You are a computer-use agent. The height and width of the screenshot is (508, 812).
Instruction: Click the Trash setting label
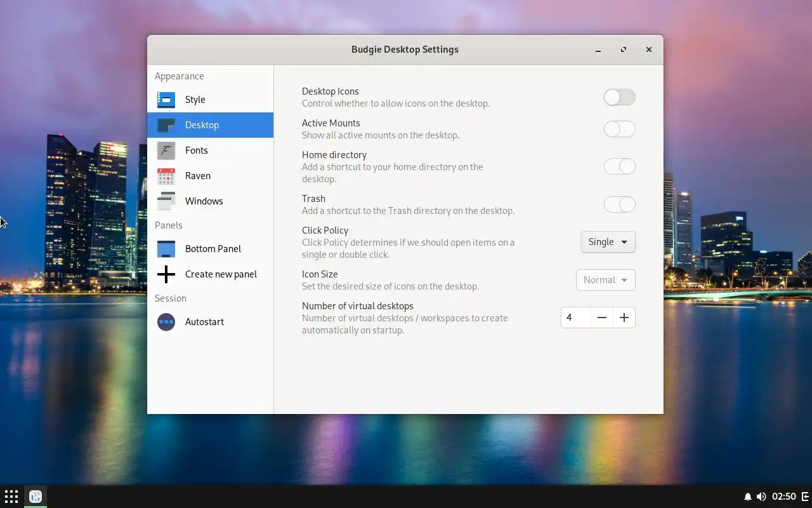(313, 199)
